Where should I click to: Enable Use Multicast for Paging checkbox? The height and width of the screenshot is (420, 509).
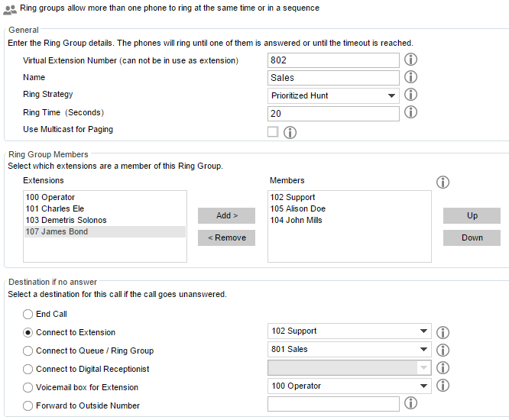273,132
